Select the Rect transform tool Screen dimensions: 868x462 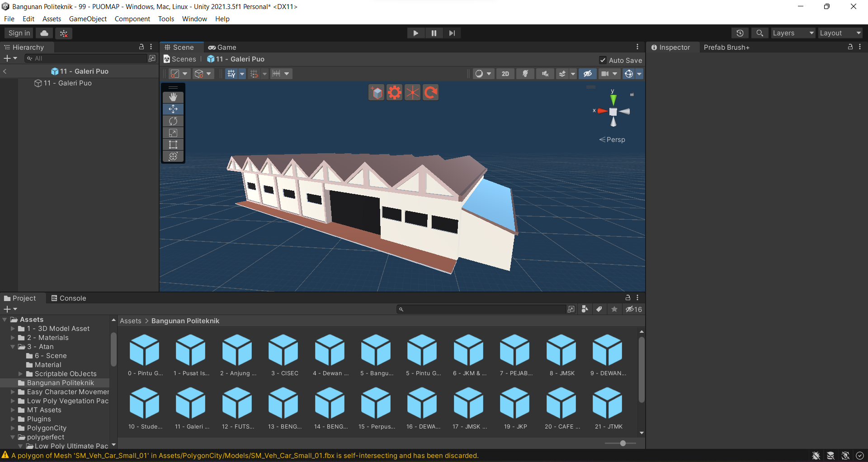click(x=173, y=145)
